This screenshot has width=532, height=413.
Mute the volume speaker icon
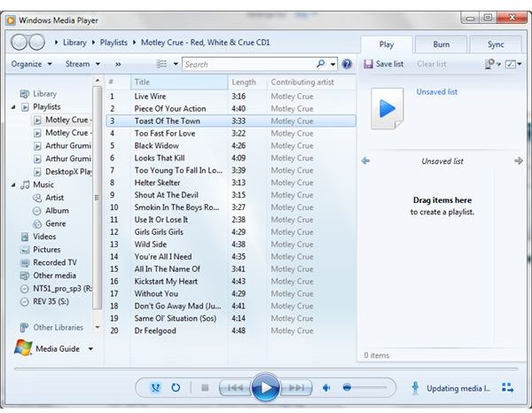326,387
